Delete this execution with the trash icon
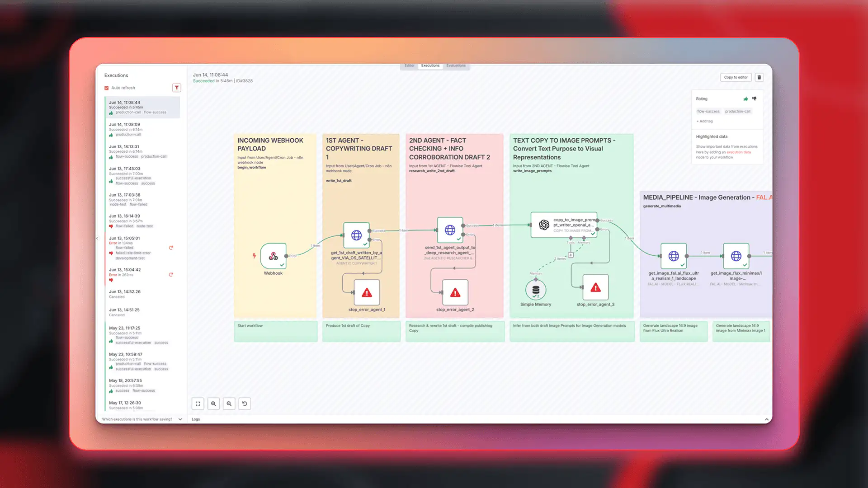The width and height of the screenshot is (868, 488). pos(759,77)
